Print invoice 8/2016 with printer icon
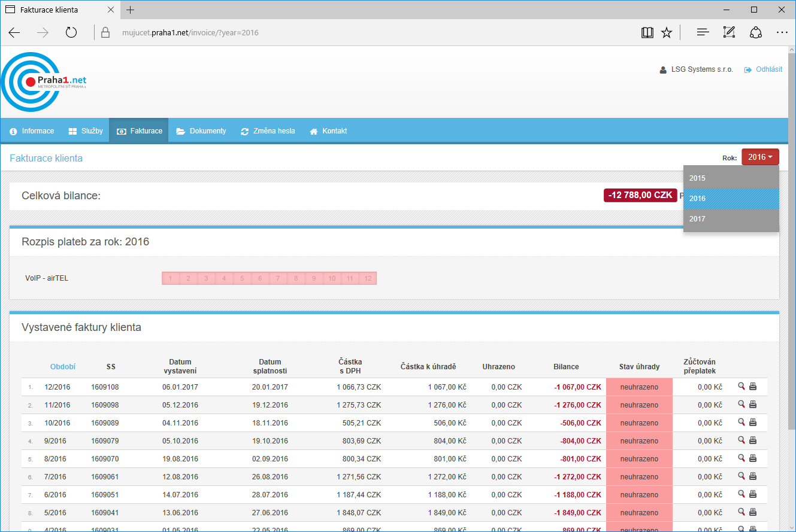The image size is (796, 532). [753, 458]
